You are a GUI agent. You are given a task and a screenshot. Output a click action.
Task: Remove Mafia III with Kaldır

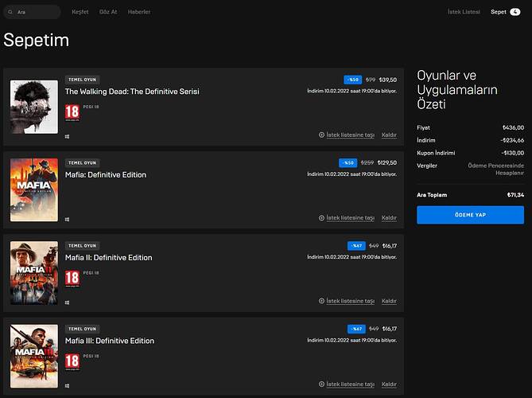[389, 384]
